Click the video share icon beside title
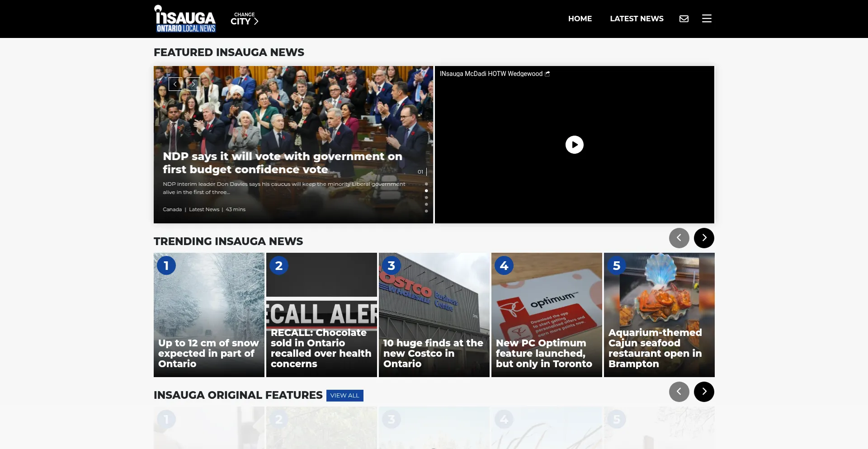Screen dimensions: 868x449 547,74
